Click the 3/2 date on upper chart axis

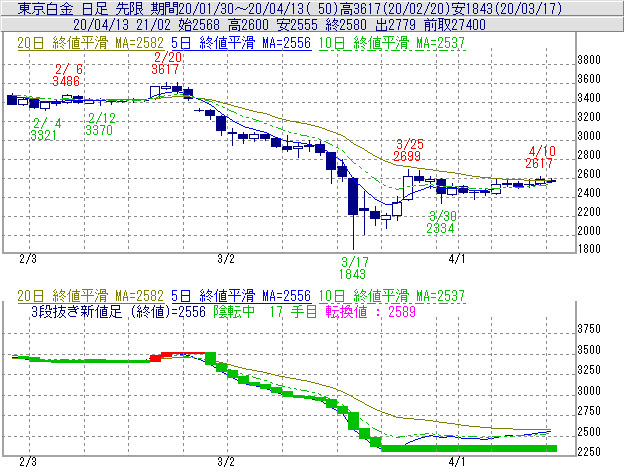pos(226,259)
